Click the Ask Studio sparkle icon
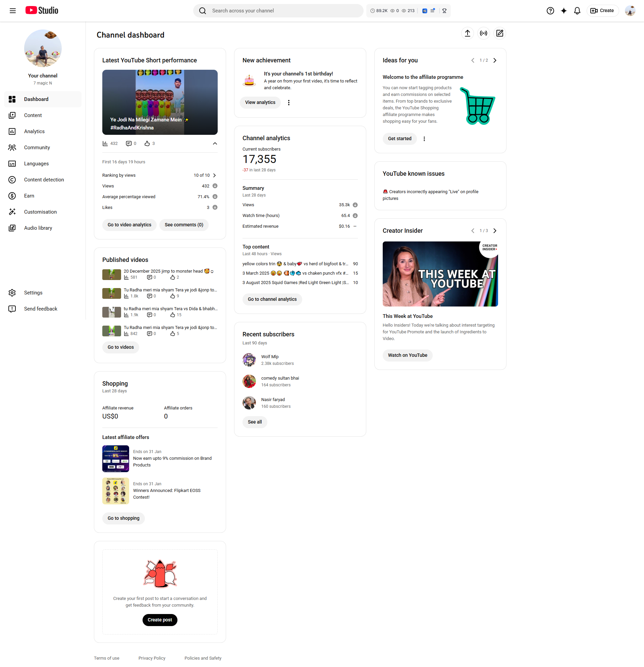The height and width of the screenshot is (667, 644). coord(564,11)
